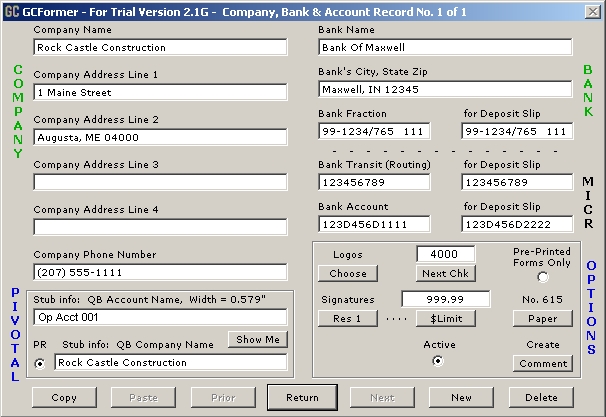606x417 pixels.
Task: Click the Show Me button
Action: (x=258, y=339)
